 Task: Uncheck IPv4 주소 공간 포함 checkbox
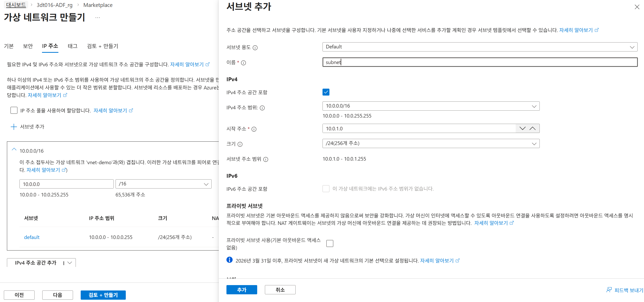326,92
